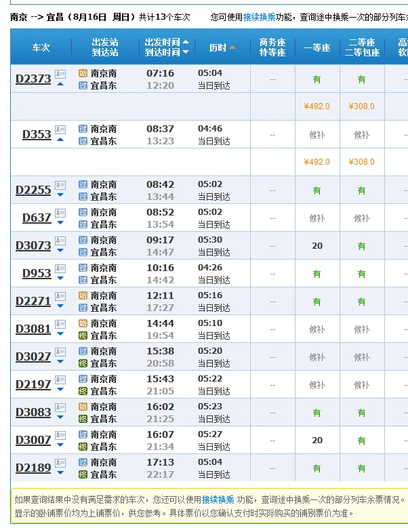This screenshot has height=532, width=408.
Task: Expand prices for train D2271
Action: (x=60, y=306)
